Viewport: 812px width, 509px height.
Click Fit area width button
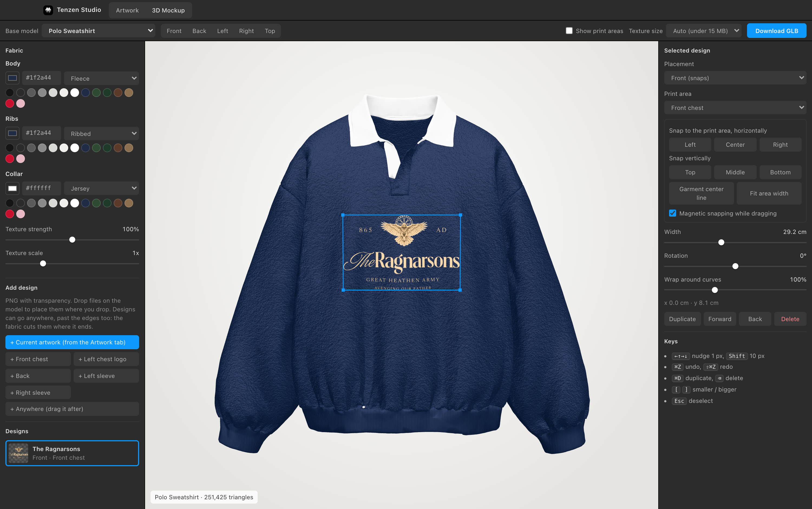pos(769,193)
